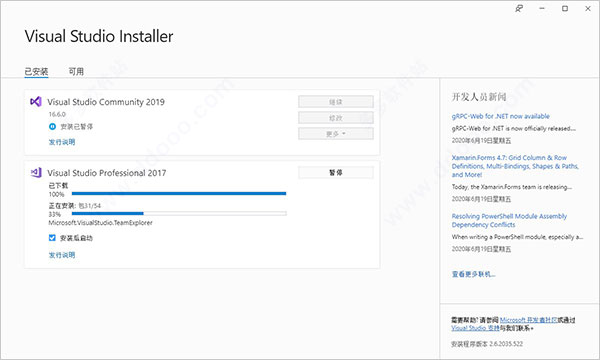Click the Today, the Xamarin.Forms team summary
Screen dimensions: 600x360
[512, 187]
